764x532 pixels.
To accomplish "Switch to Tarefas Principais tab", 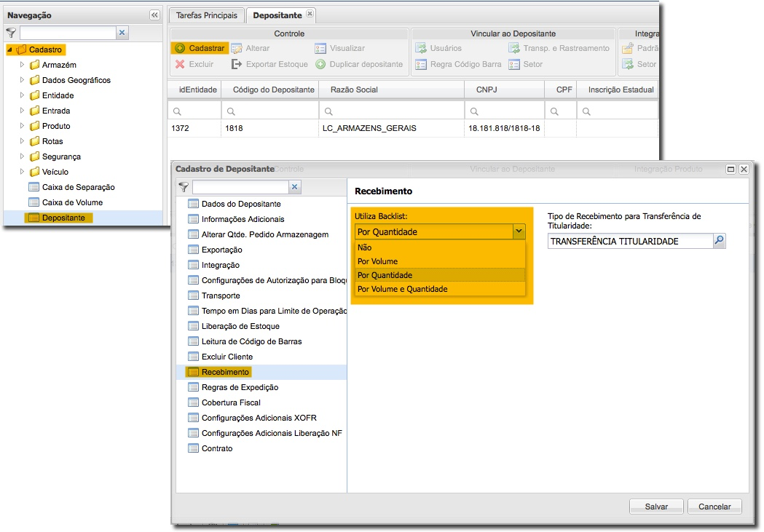I will click(x=206, y=15).
